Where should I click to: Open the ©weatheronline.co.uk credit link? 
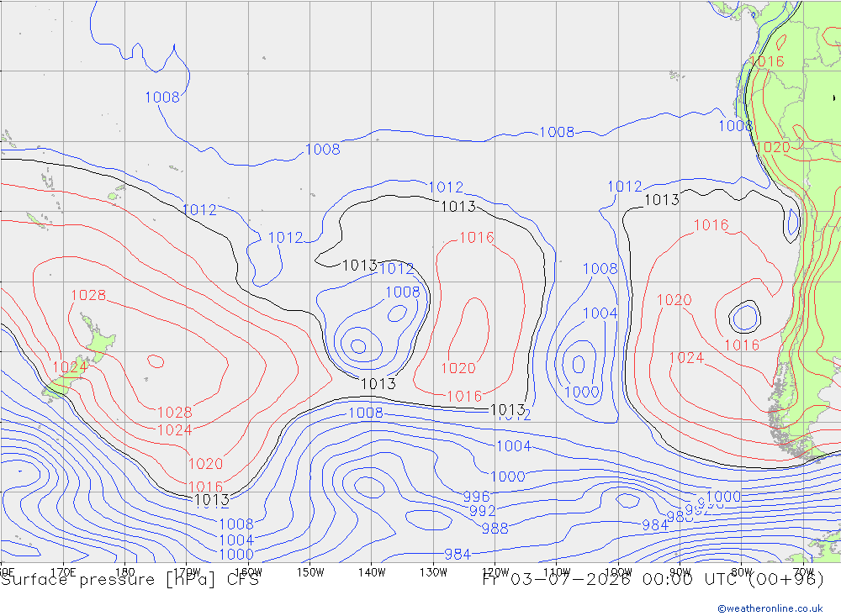[770, 608]
